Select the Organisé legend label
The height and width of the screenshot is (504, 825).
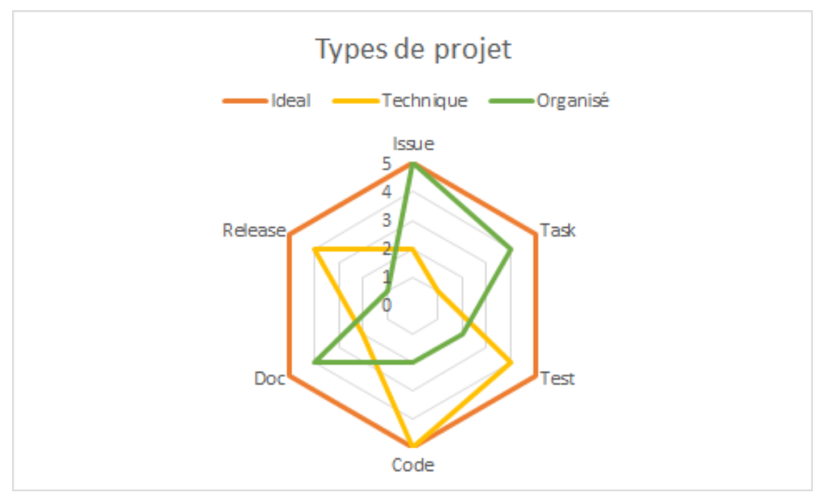pos(573,101)
